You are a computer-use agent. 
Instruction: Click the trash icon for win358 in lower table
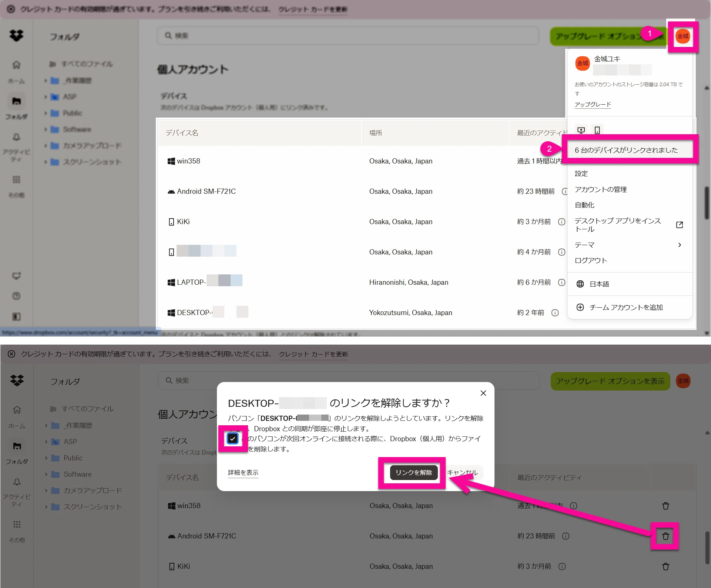tap(665, 506)
